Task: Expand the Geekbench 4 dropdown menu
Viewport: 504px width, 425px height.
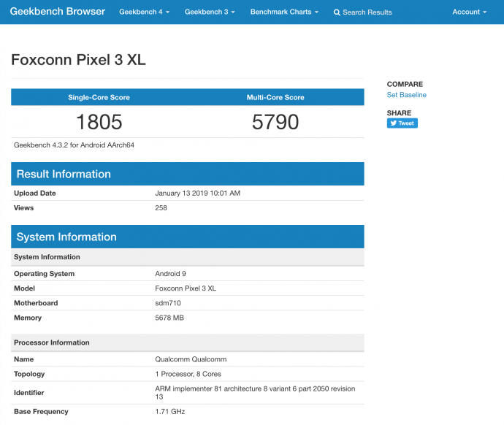Action: point(144,12)
